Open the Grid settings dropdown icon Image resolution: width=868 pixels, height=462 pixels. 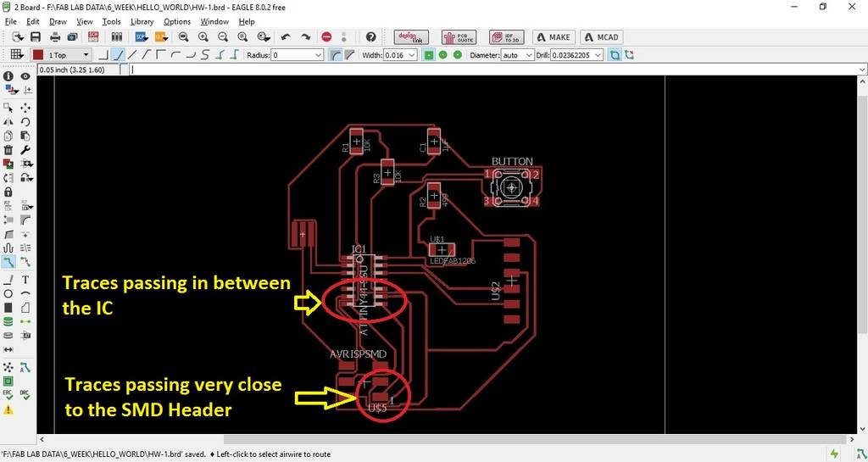point(17,54)
